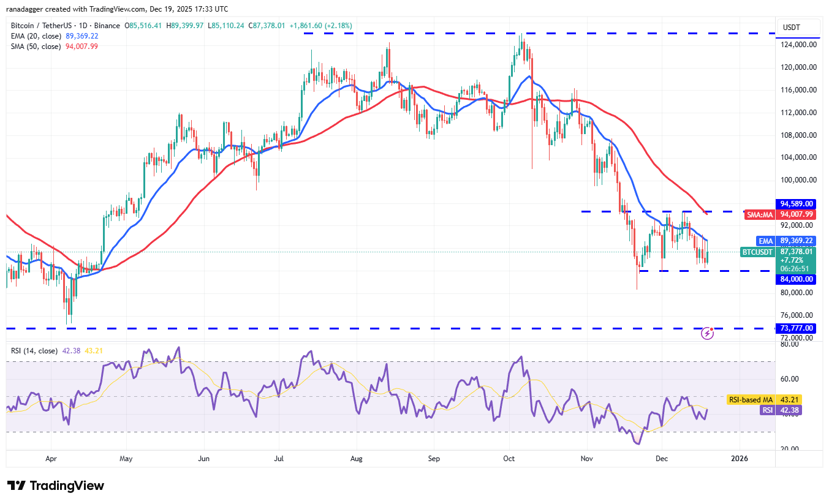Click the 73,777.00 lower support label
The image size is (829, 504).
point(795,328)
